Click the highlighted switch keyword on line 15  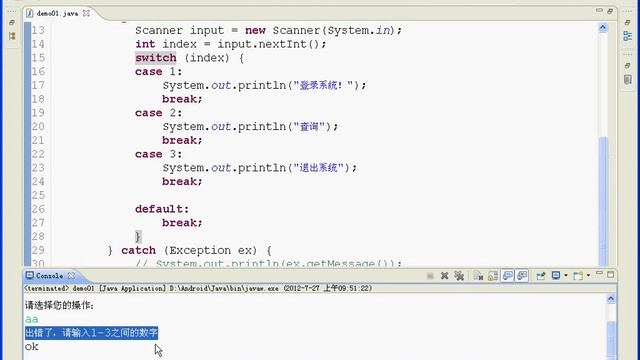156,58
